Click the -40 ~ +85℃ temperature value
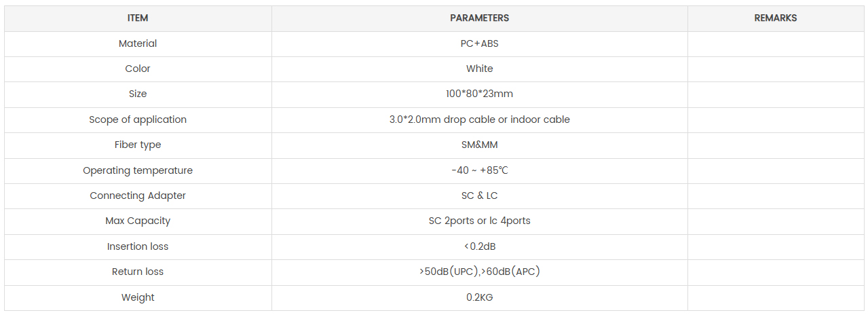 coord(479,170)
